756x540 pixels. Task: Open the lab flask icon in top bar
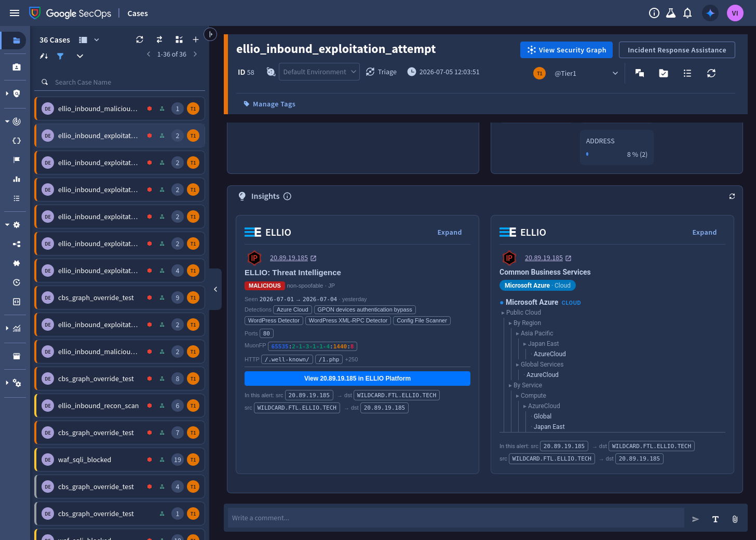671,13
